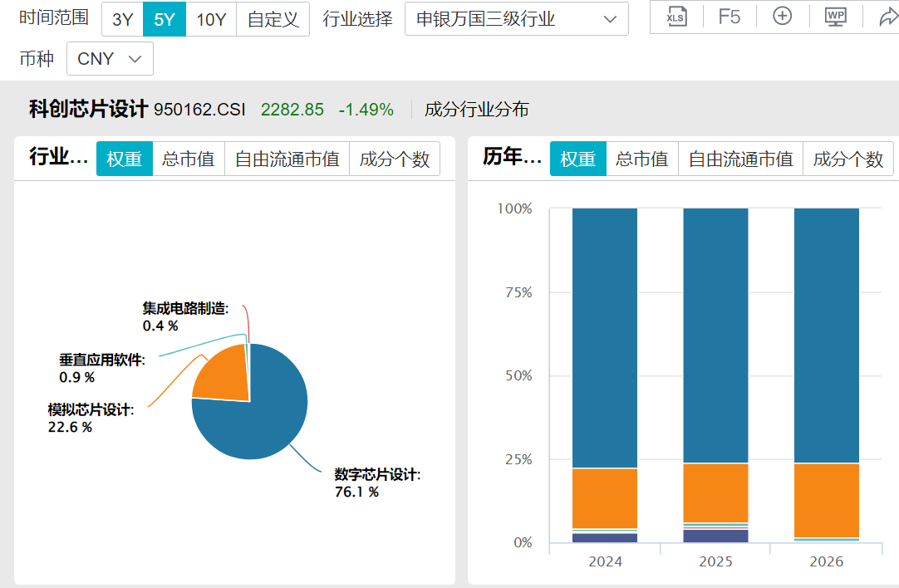Viewport: 899px width, 588px height.
Task: Open right panel 成分个数 tab
Action: point(848,159)
